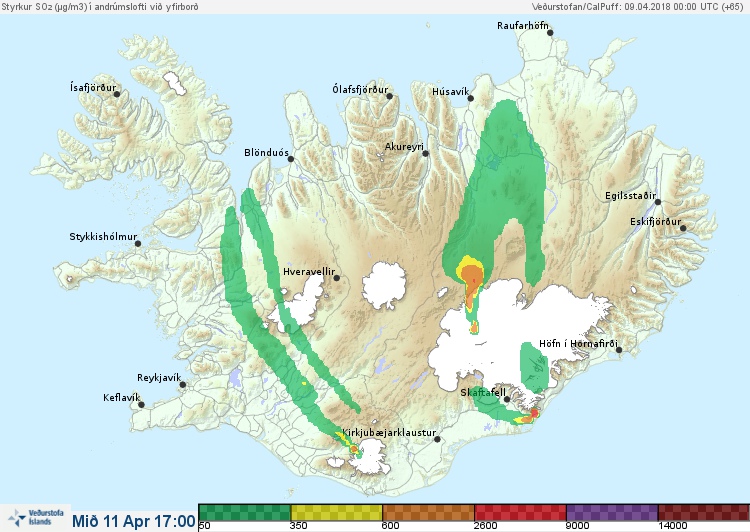Viewport: 750px width, 532px height.
Task: Click the Styrkur SO2 title text
Action: click(x=99, y=7)
